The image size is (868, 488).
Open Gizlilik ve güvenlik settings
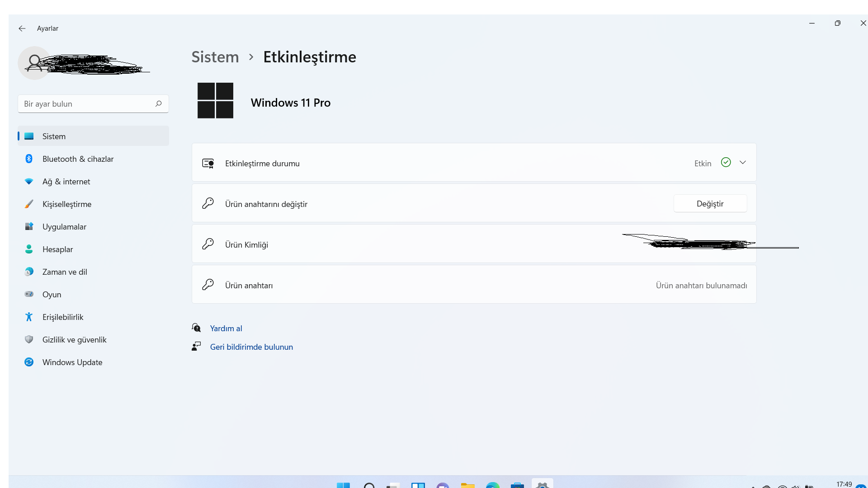[75, 340]
